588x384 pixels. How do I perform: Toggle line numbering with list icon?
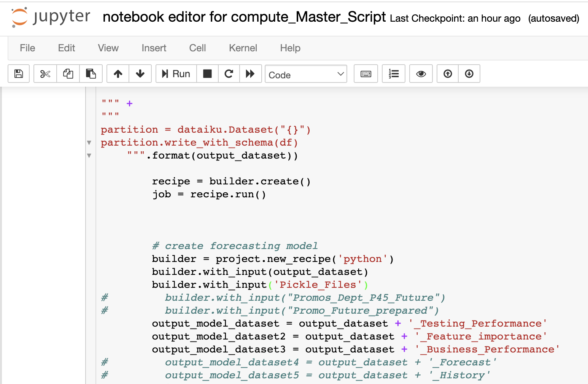click(x=394, y=73)
